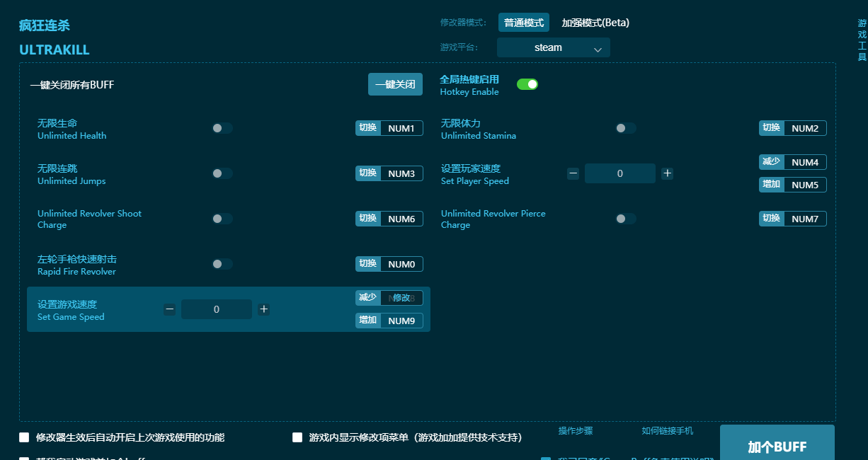Check the 游戏内显示修改项菜单 checkbox

point(297,437)
